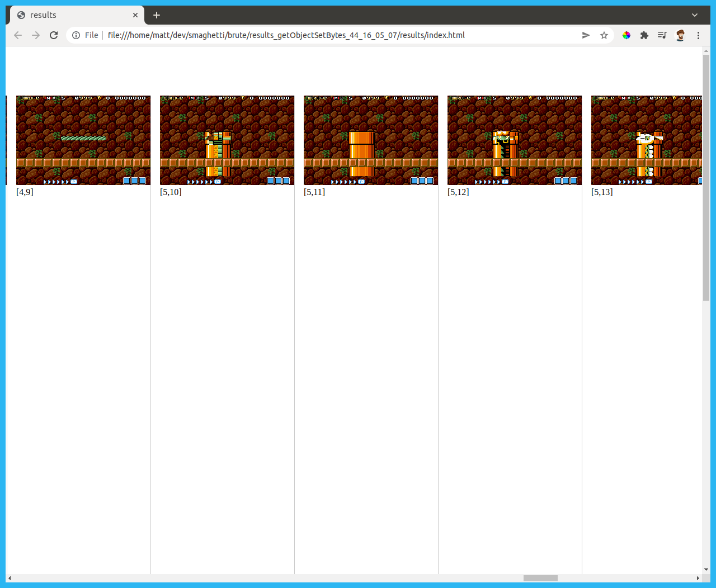Click the horizontal scrollbar right arrow
The image size is (716, 588).
[698, 578]
